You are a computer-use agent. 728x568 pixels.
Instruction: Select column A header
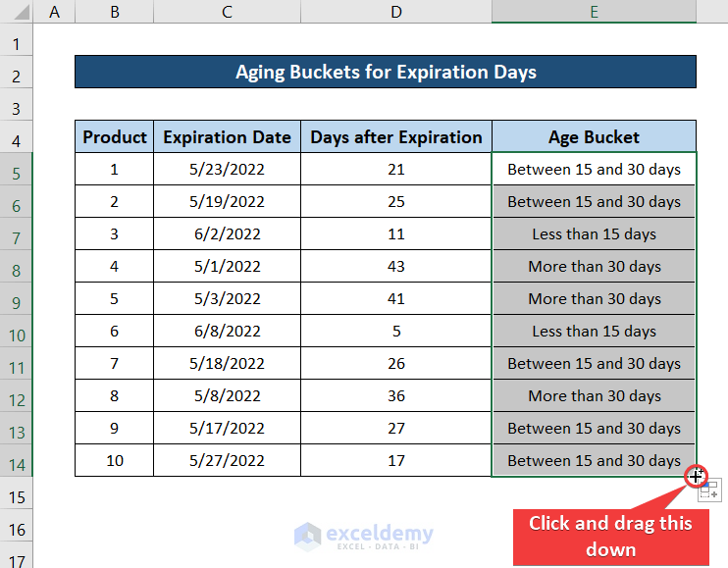(54, 12)
